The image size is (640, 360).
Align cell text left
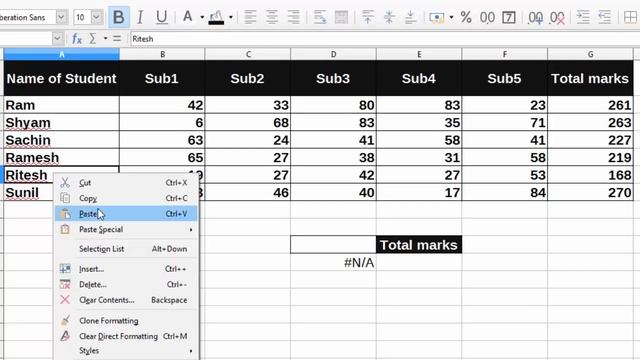[x=250, y=17]
